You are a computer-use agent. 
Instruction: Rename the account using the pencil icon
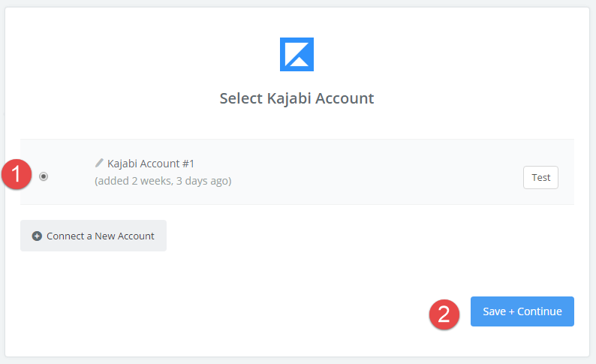[99, 163]
